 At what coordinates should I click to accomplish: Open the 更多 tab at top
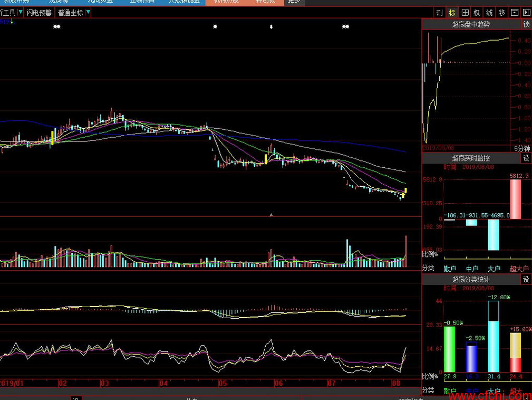[294, 2]
